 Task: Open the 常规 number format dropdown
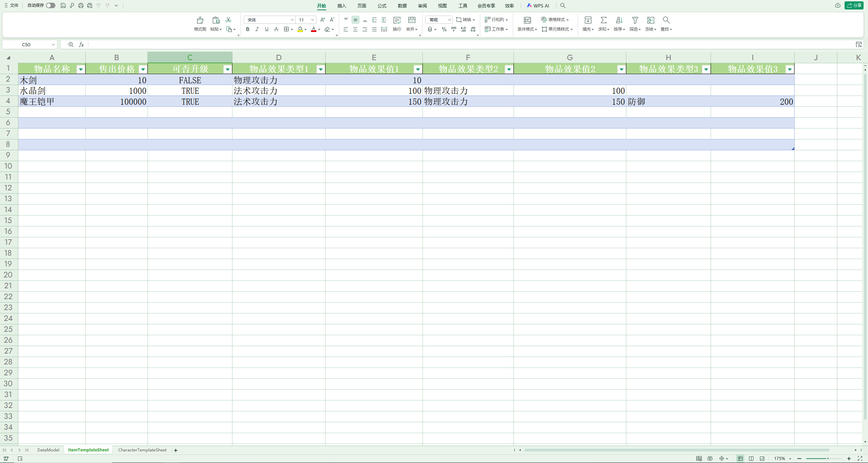(449, 20)
